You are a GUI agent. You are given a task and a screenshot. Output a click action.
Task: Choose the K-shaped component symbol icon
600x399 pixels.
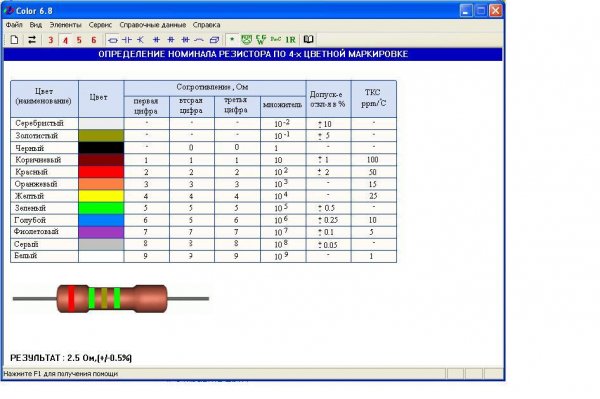(x=140, y=40)
